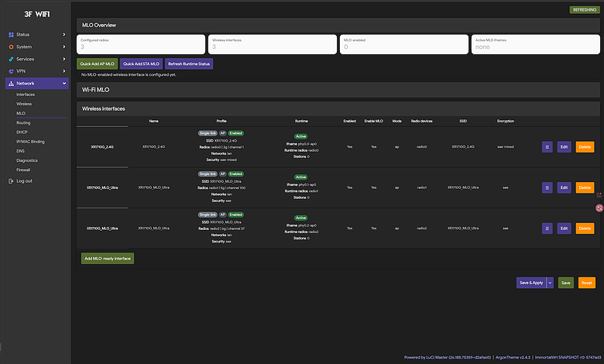Click the 'radio2' radio devices cell
This screenshot has width=604, height=364.
pos(422,228)
